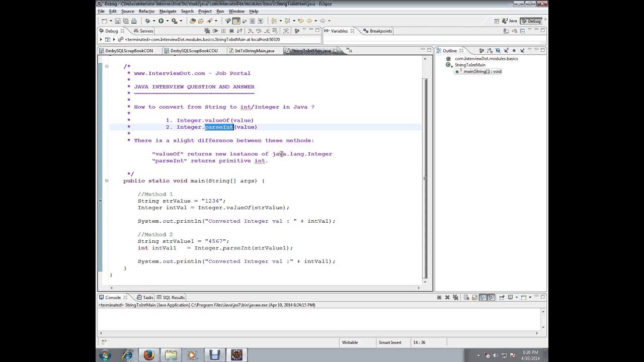Click Step Into icon in Debug view
644x362 pixels.
pyautogui.click(x=250, y=31)
